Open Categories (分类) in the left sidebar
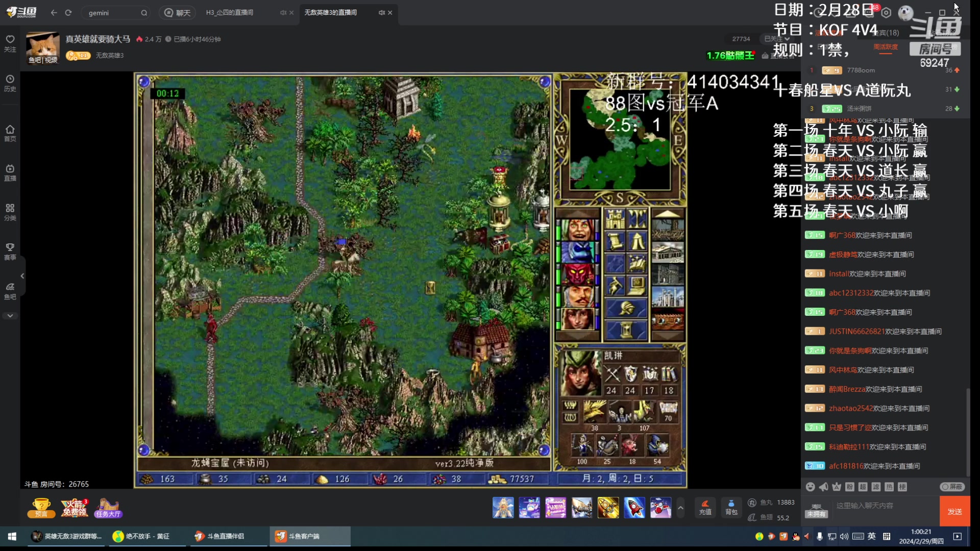The width and height of the screenshot is (980, 551). (x=10, y=212)
